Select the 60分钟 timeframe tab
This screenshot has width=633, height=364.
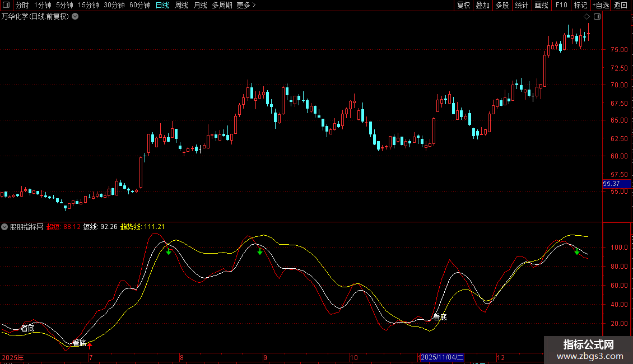(139, 5)
